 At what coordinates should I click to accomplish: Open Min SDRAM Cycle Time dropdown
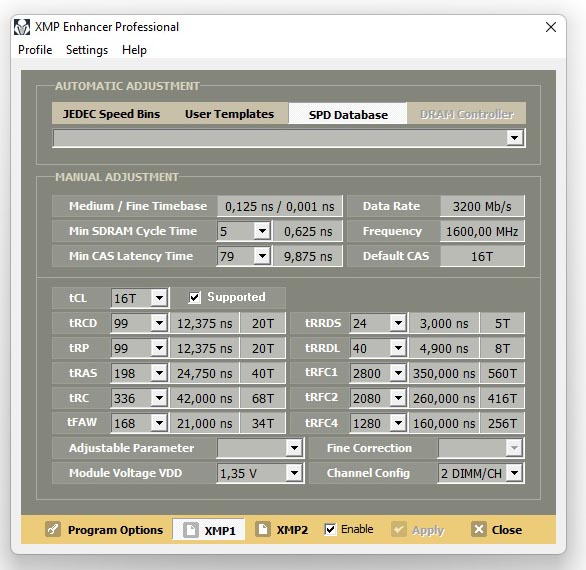pos(262,231)
